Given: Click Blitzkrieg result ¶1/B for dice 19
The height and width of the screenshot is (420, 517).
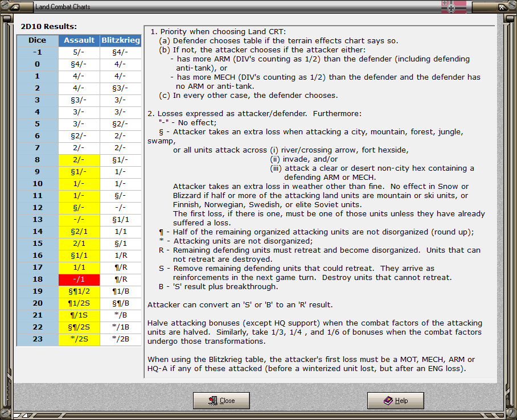Looking at the screenshot, I should [x=121, y=291].
